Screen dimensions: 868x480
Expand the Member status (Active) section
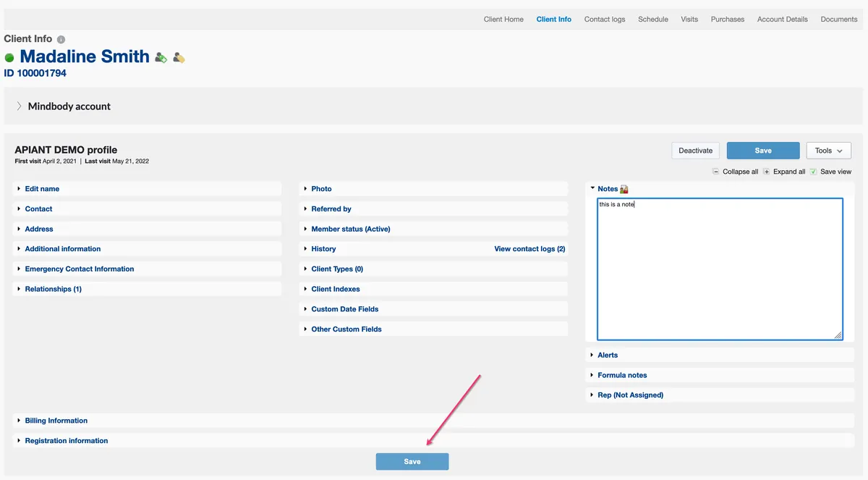(433, 229)
